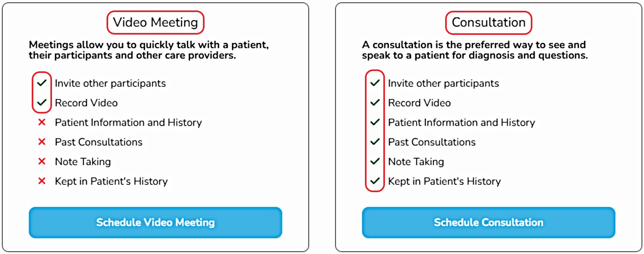Image resolution: width=644 pixels, height=254 pixels.
Task: Click Consultation's check beside Past Consultations
Action: [x=375, y=142]
